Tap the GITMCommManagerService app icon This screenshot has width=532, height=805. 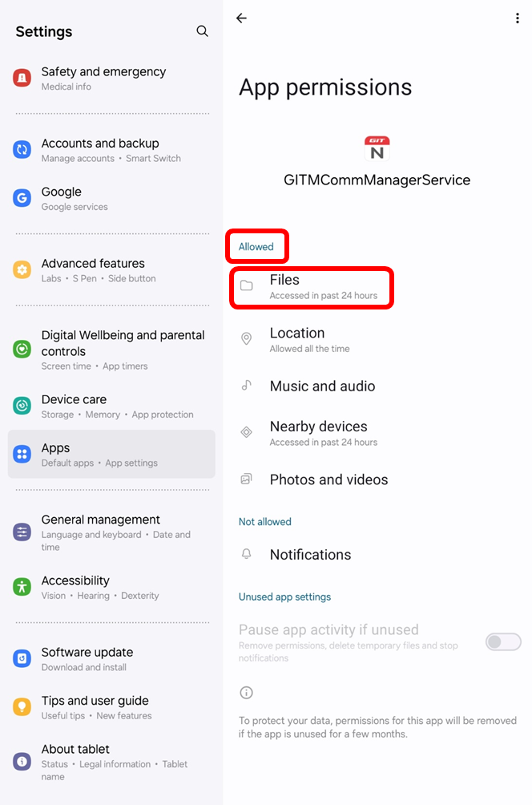(377, 148)
